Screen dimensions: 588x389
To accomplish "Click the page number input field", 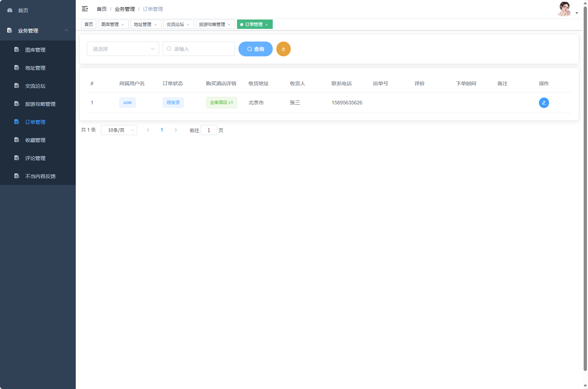I will [209, 130].
